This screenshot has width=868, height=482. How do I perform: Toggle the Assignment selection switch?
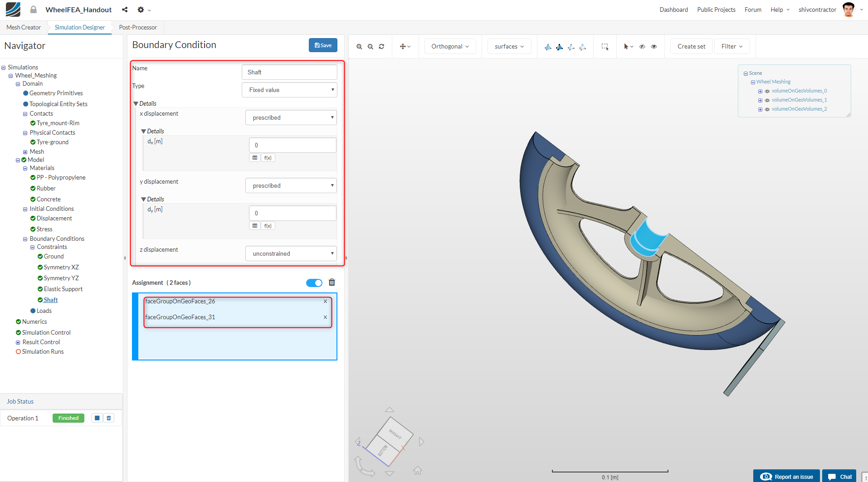[314, 283]
